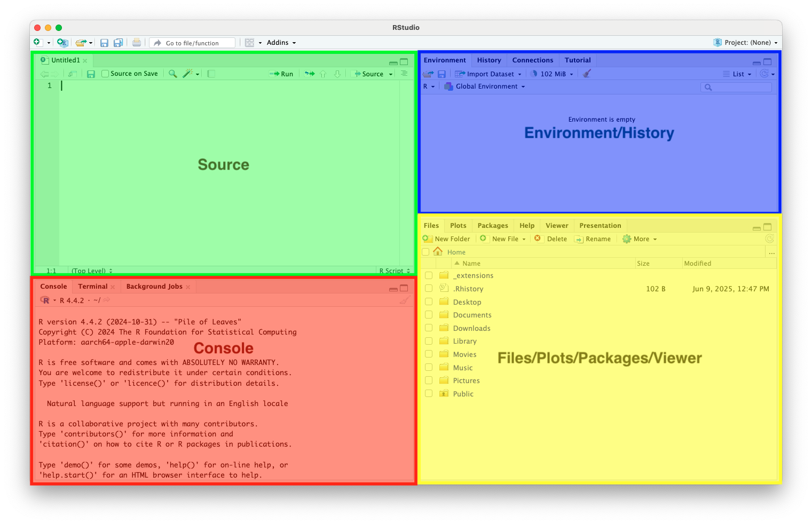Expand the Addins dropdown menu
Screen dimensions: 812x524
[281, 43]
